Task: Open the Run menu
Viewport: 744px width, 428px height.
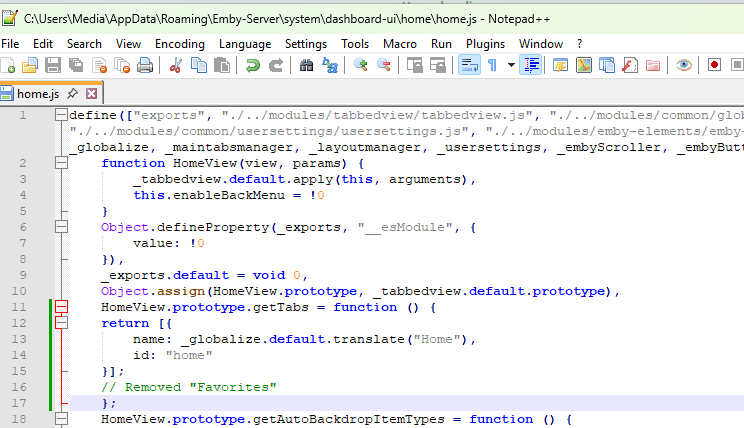Action: click(x=441, y=44)
